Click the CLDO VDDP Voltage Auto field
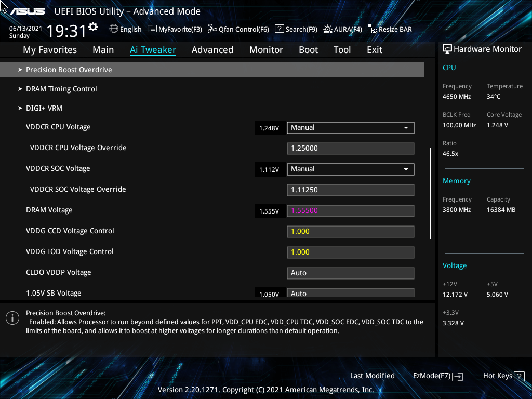The height and width of the screenshot is (399, 532). click(351, 273)
